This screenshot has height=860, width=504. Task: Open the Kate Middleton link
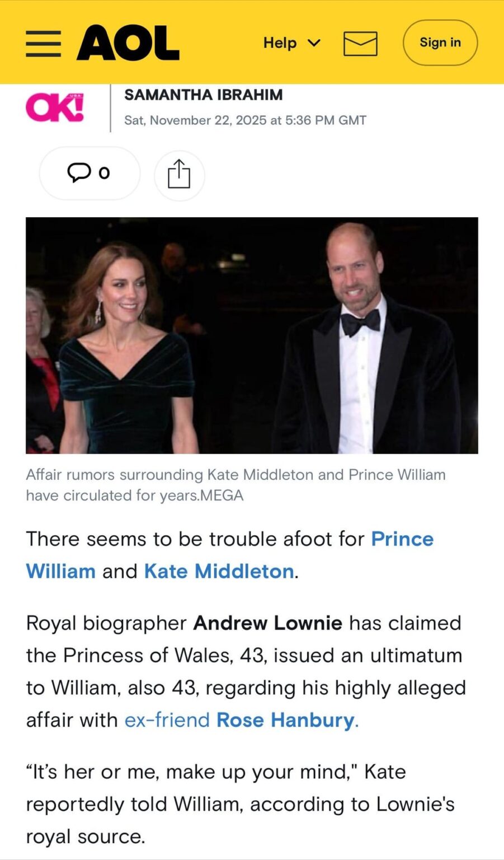[218, 571]
